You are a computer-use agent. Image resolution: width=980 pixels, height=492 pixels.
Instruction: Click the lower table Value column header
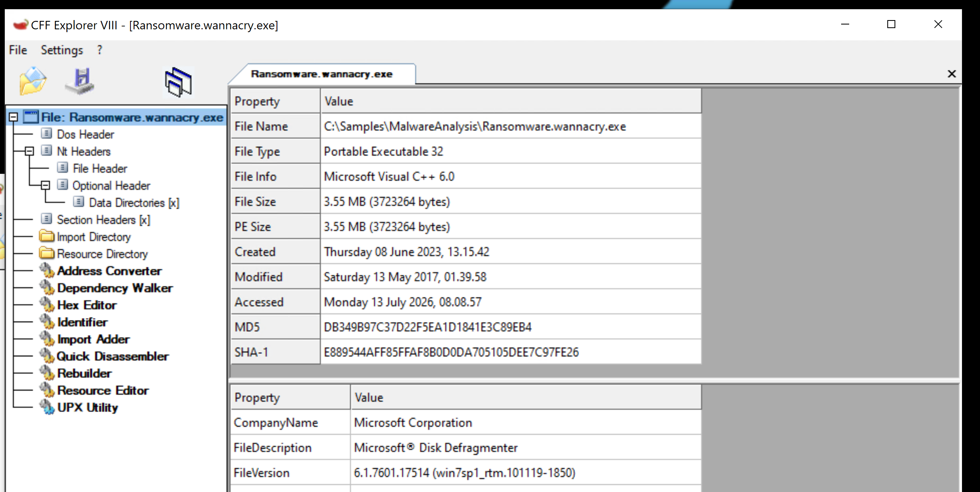526,398
